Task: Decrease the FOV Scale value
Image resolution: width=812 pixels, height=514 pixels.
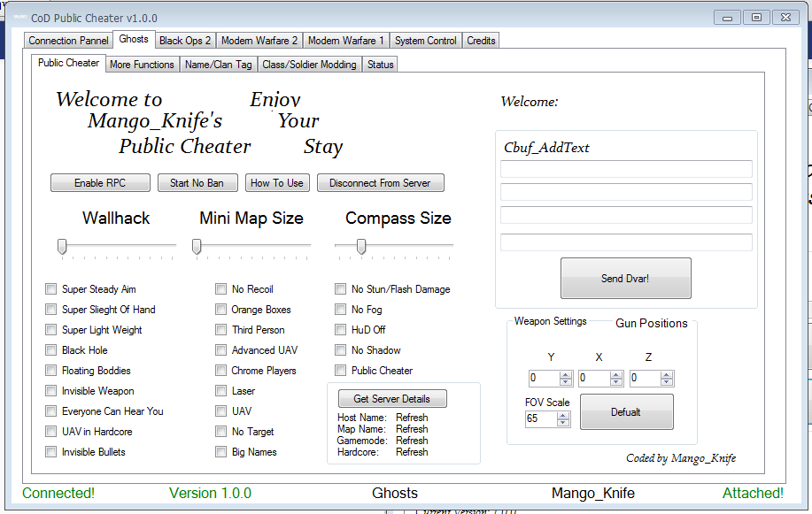Action: coord(563,422)
